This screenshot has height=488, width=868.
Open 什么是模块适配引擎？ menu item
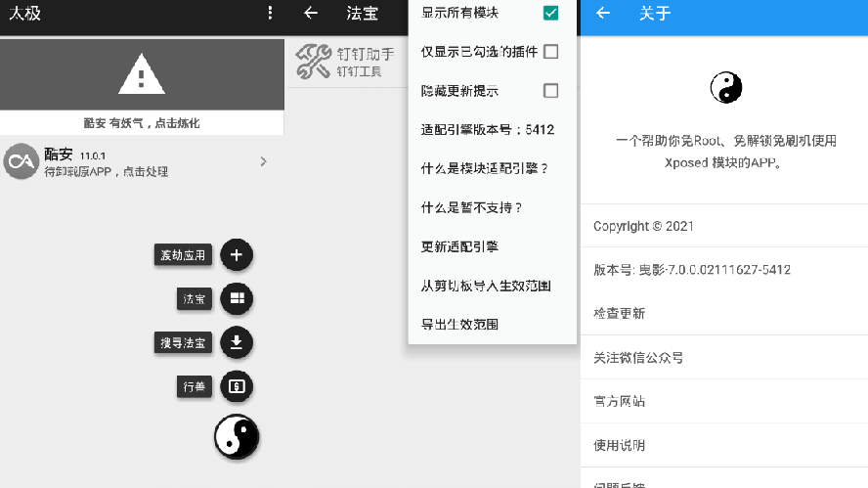click(x=492, y=168)
